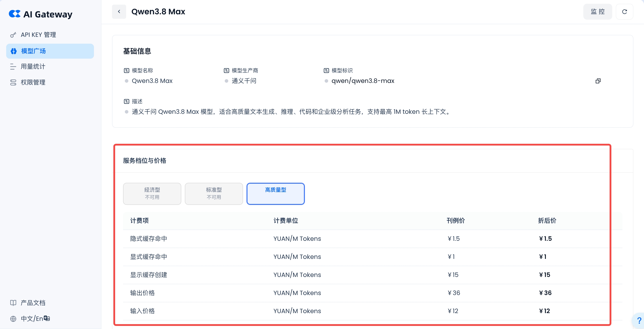
Task: Click the bold ¥36 discounted price
Action: 545,293
